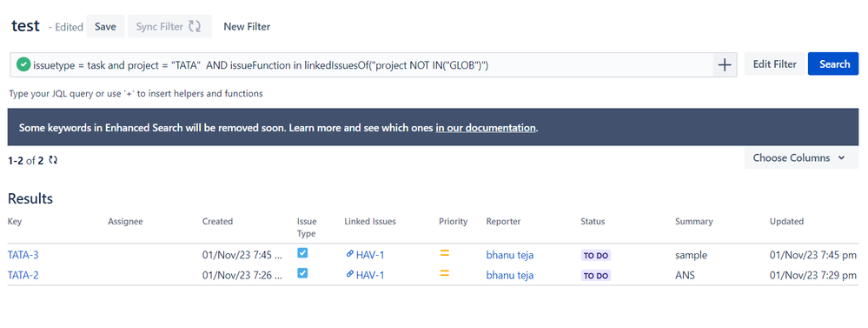The width and height of the screenshot is (868, 328).
Task: Click TO DO status of TATA-3
Action: point(596,256)
